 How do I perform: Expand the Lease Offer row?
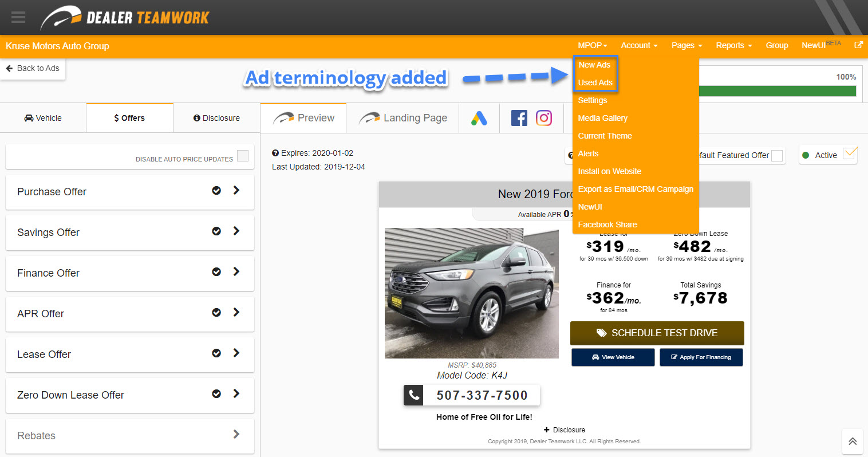pos(236,353)
